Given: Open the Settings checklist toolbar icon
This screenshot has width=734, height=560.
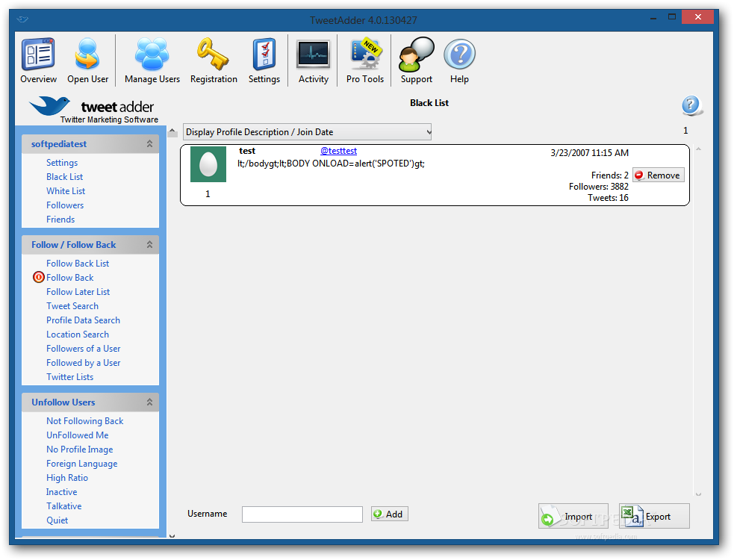Looking at the screenshot, I should (264, 61).
